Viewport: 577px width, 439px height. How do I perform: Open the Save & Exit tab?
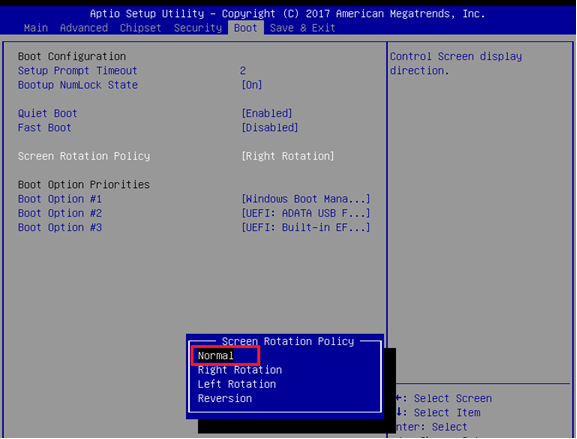click(x=302, y=28)
